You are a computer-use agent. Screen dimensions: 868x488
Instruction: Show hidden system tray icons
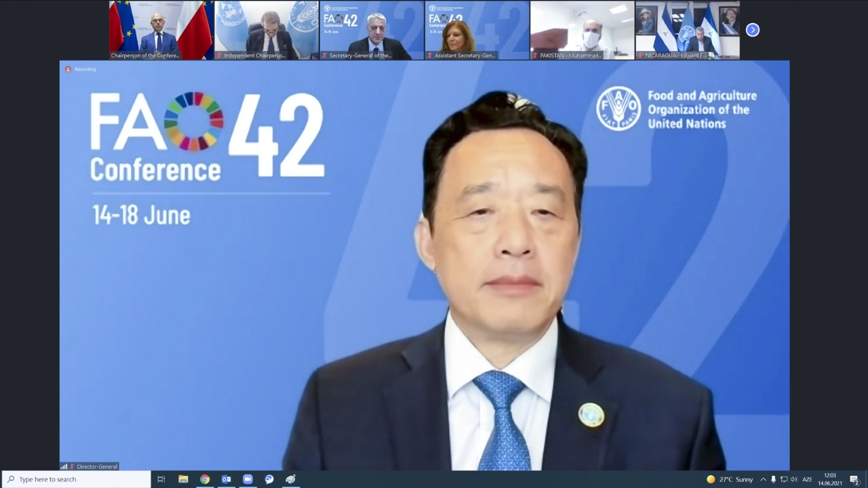(763, 479)
